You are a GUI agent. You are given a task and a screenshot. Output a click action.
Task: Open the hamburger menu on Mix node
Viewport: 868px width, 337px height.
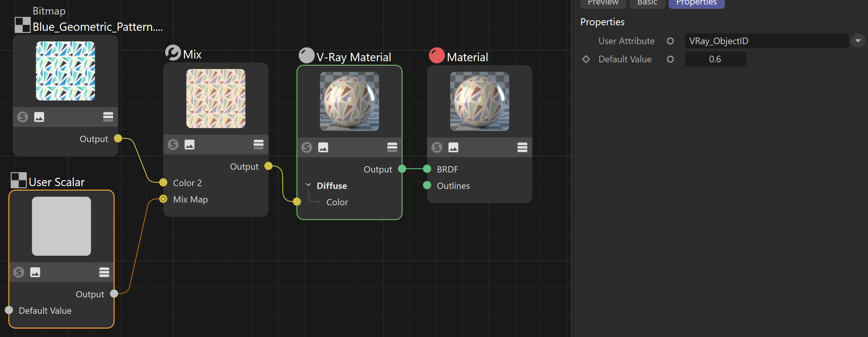pos(258,144)
